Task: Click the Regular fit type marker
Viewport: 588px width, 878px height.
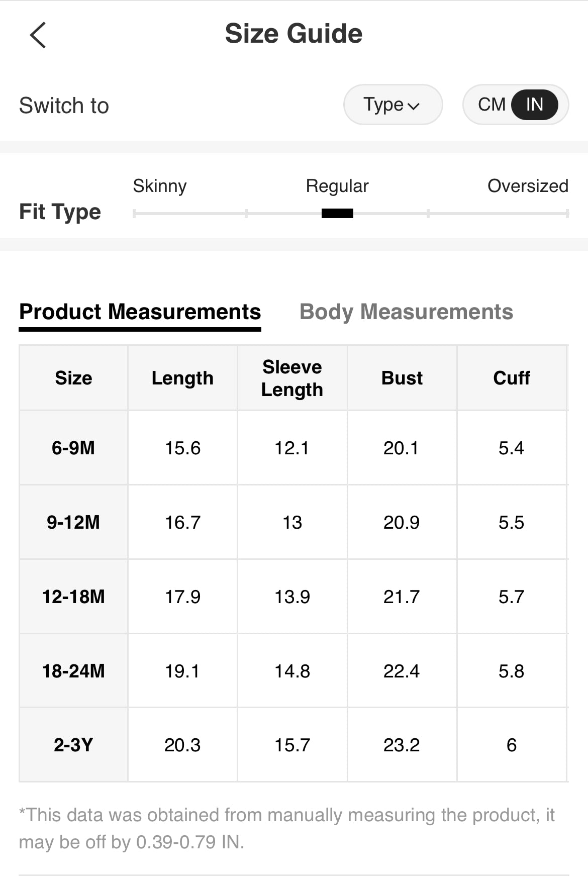Action: pyautogui.click(x=337, y=214)
